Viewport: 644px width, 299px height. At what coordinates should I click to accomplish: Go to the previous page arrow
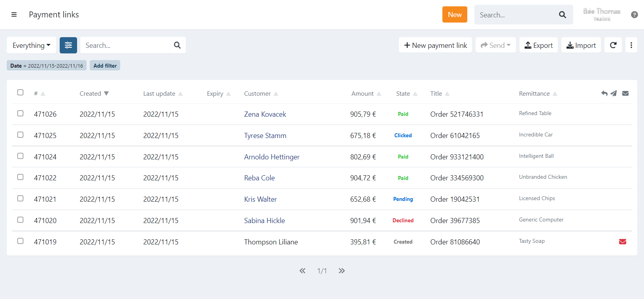(x=302, y=271)
